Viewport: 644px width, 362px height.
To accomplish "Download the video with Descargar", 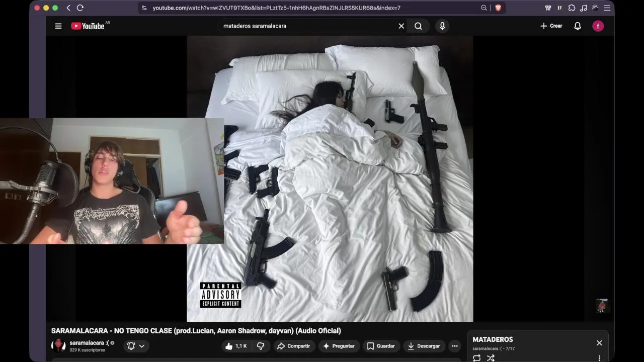I will [x=424, y=346].
